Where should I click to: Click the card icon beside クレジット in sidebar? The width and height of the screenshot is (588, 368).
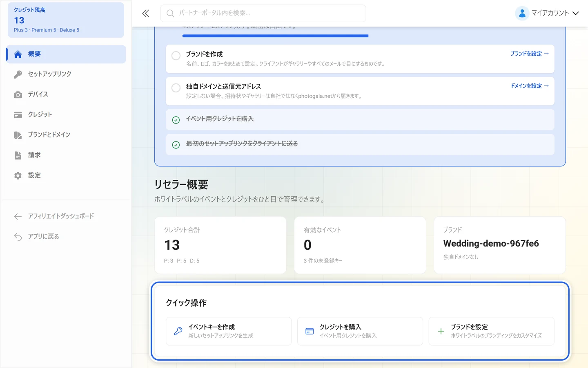18,115
